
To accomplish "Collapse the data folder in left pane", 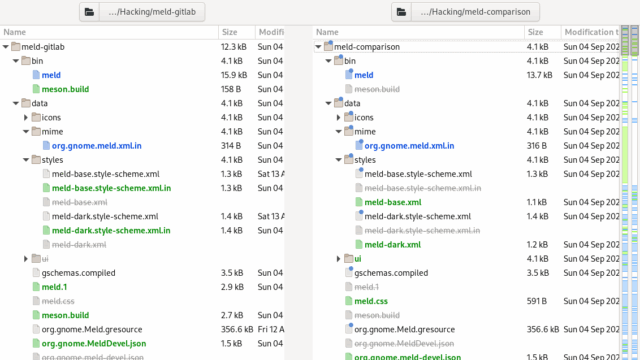I will (16, 103).
